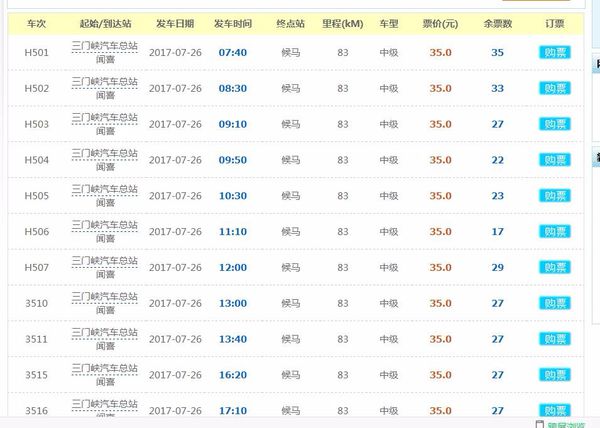Viewport: 600px width, 428px height.
Task: Click the 三门峡汽车总站 station link for H504
Action: (x=105, y=153)
